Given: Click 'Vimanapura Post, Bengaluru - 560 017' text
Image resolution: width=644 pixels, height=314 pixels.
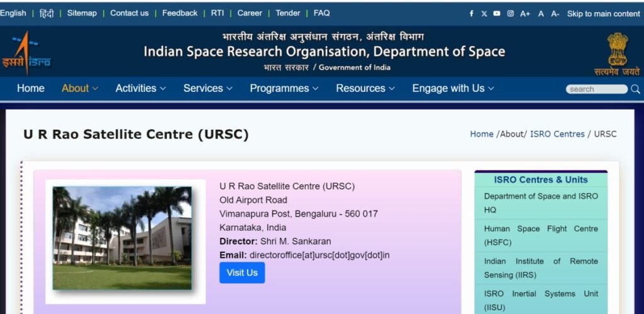Looking at the screenshot, I should 299,214.
